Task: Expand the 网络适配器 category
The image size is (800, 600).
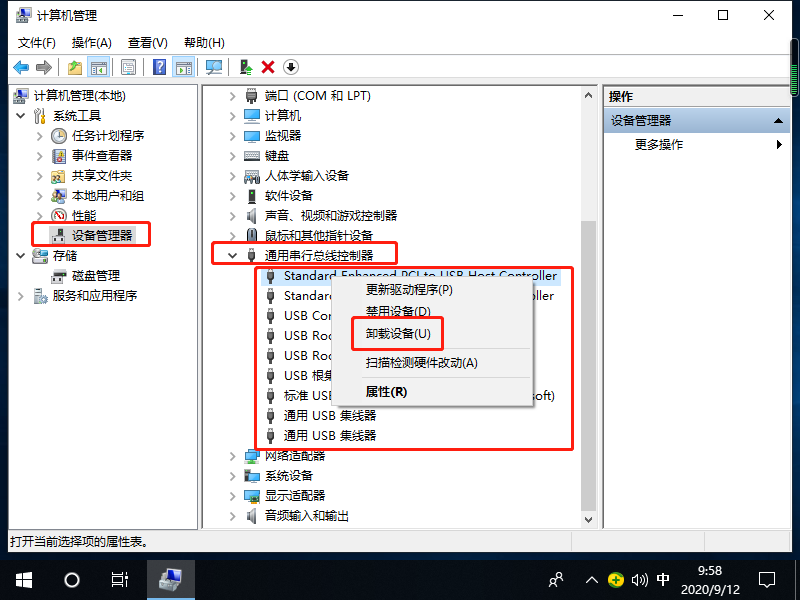Action: (x=230, y=455)
